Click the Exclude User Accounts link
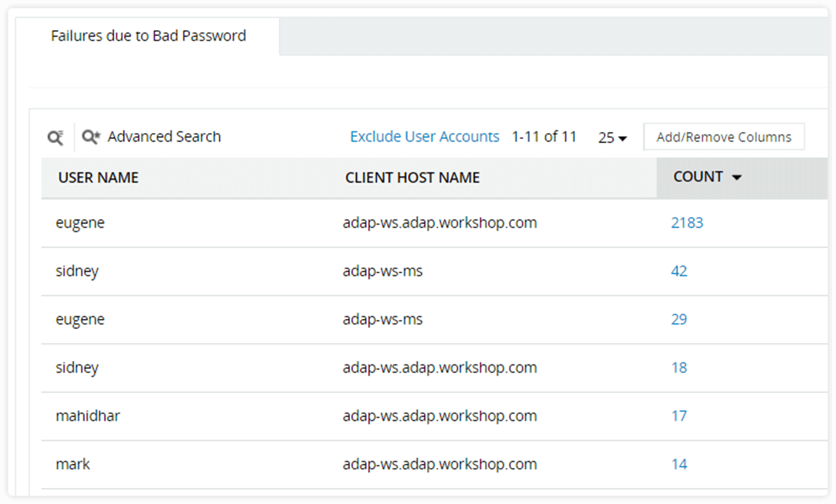This screenshot has height=504, width=836. pyautogui.click(x=425, y=136)
